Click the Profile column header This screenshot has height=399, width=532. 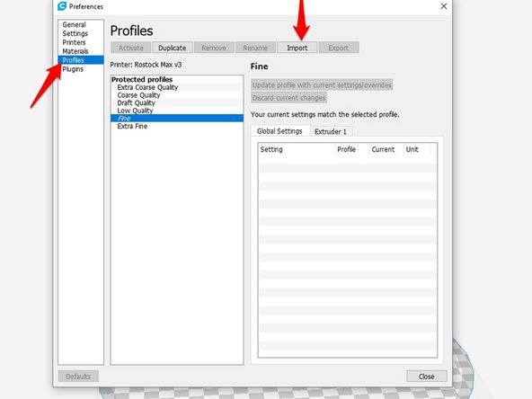pyautogui.click(x=351, y=149)
